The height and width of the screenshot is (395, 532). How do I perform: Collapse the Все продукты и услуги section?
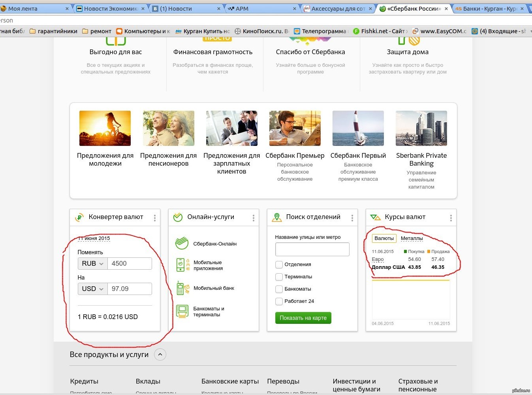(x=160, y=355)
